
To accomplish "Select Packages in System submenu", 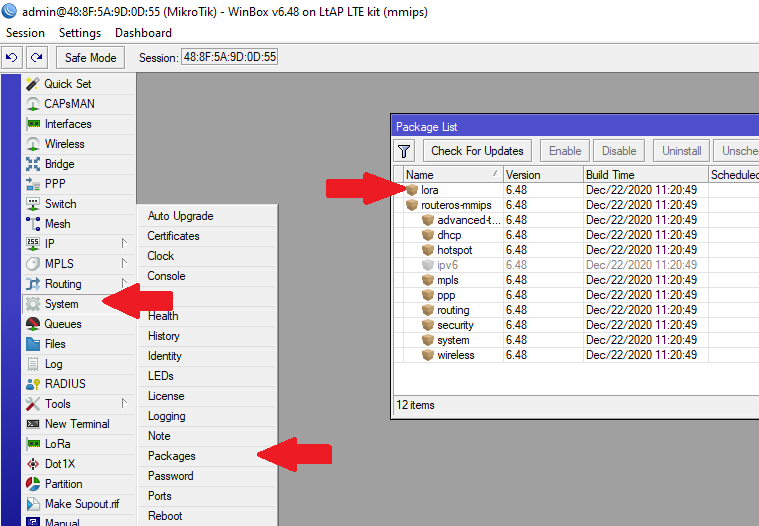I will [208, 456].
